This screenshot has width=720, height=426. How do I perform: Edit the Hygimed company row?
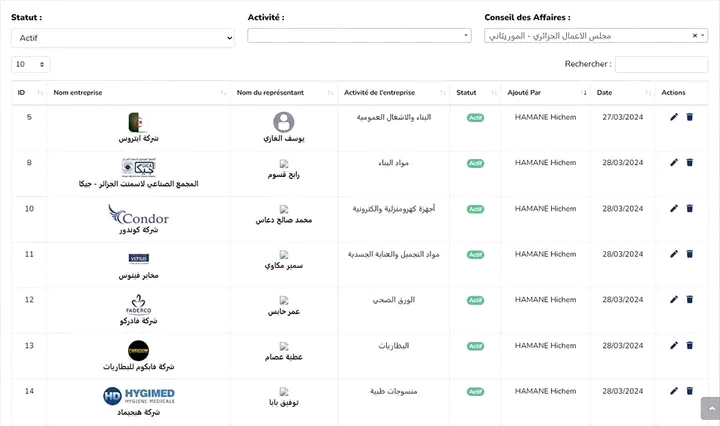[x=674, y=391]
